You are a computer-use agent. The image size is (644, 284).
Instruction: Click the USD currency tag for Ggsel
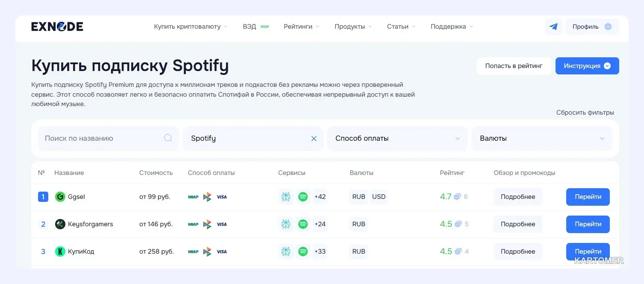[x=379, y=197]
